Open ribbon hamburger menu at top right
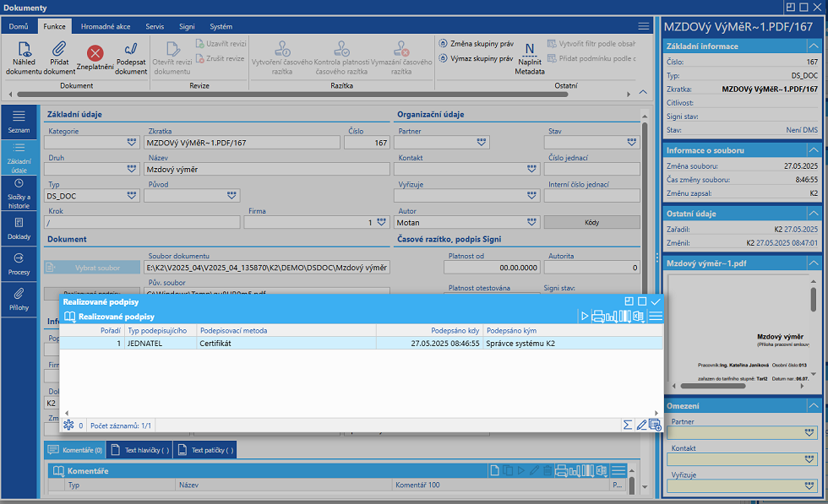The image size is (828, 504). pyautogui.click(x=643, y=26)
